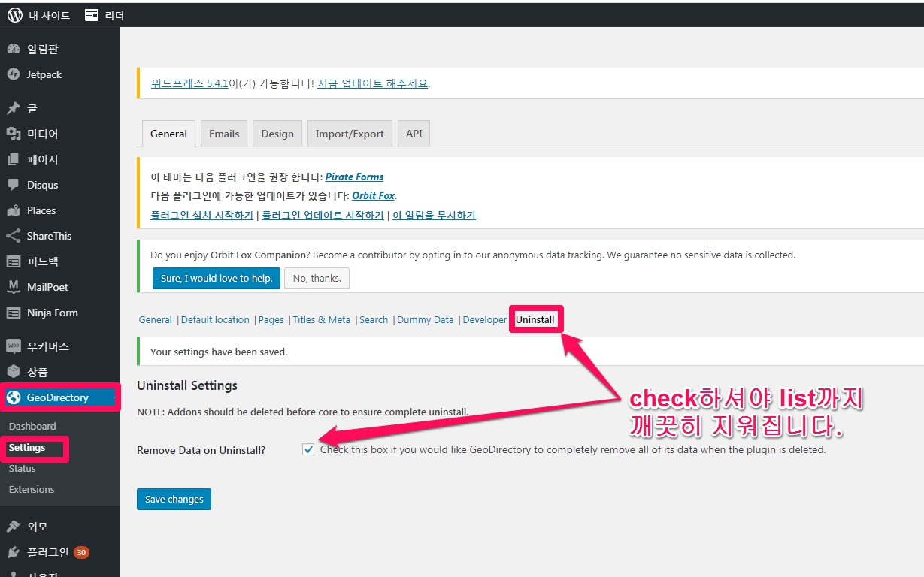
Task: Click the Save changes button
Action: [174, 499]
